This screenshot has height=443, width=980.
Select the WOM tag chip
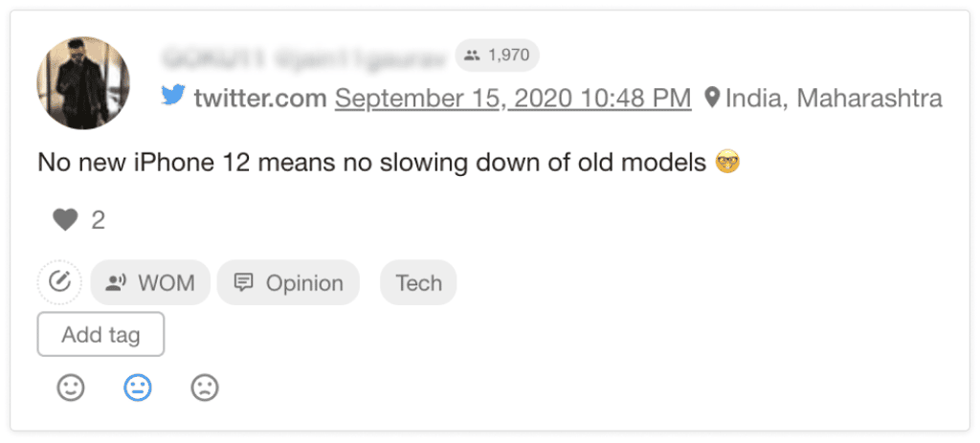150,282
